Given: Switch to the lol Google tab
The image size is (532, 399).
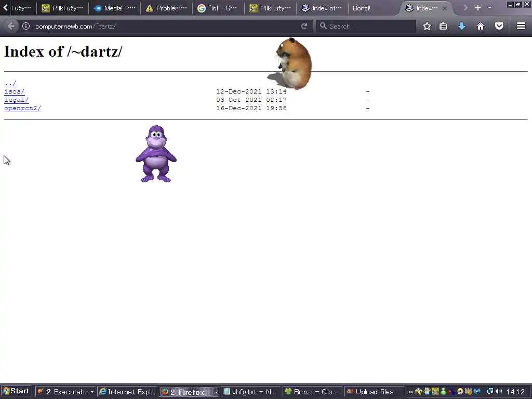Looking at the screenshot, I should pyautogui.click(x=218, y=8).
